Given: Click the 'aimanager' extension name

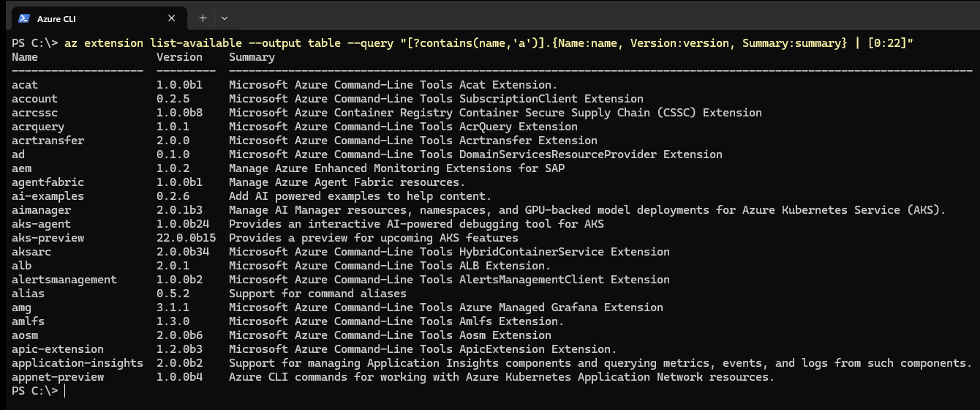Looking at the screenshot, I should point(41,210).
